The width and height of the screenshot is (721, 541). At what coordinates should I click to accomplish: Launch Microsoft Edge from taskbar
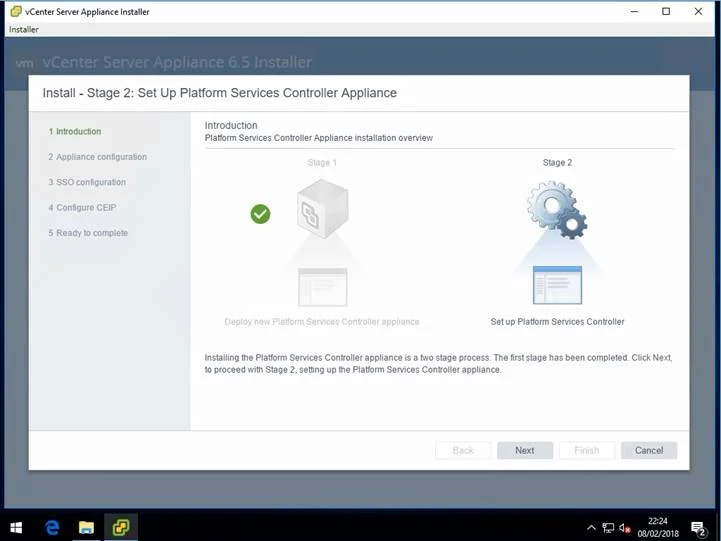click(x=52, y=527)
